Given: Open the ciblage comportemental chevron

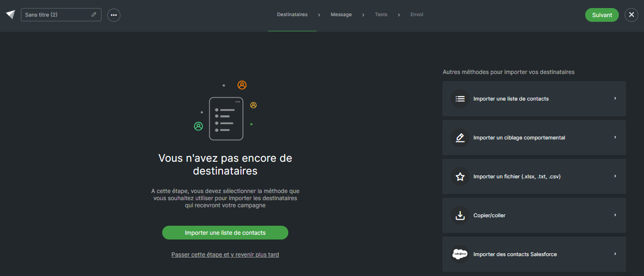Looking at the screenshot, I should (x=615, y=138).
